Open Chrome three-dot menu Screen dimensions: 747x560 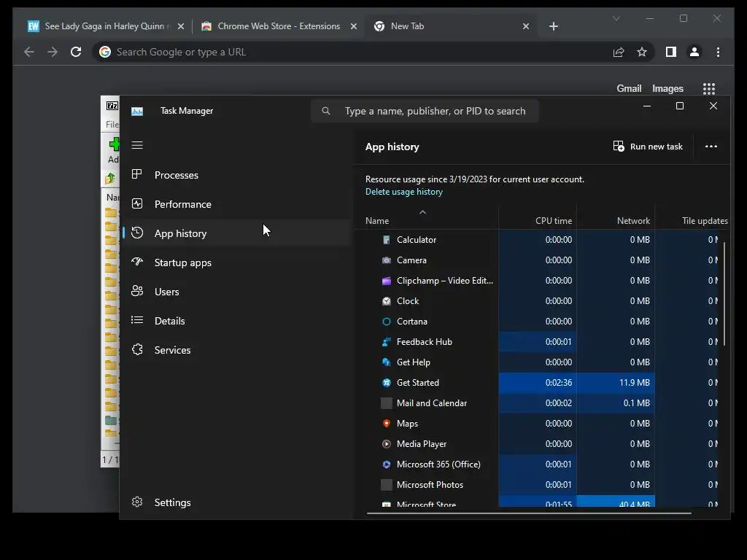tap(718, 52)
